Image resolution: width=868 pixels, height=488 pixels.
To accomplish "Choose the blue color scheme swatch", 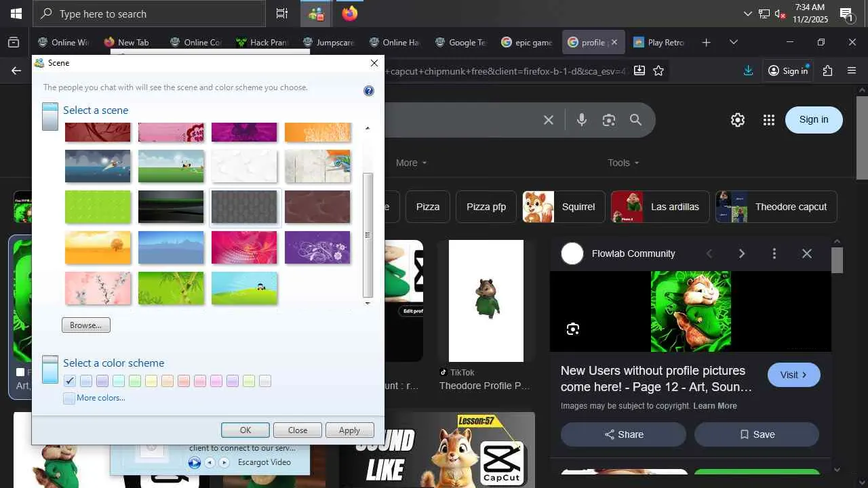I will click(86, 381).
